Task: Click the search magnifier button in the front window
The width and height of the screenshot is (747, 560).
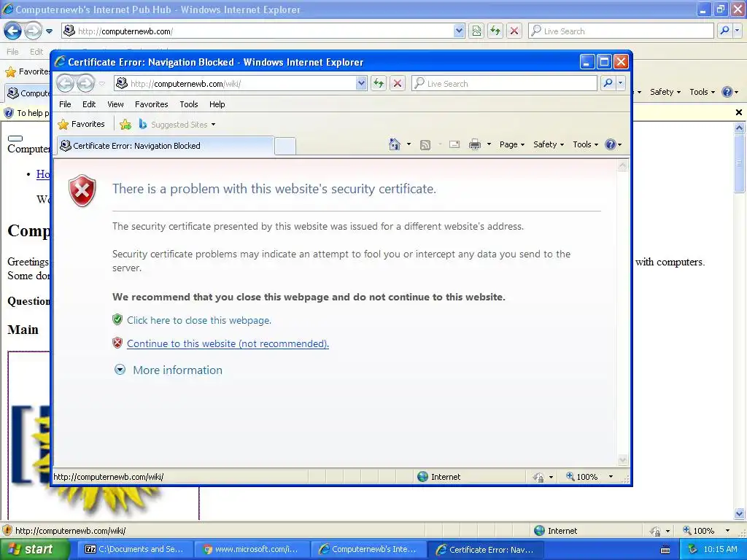Action: click(608, 83)
